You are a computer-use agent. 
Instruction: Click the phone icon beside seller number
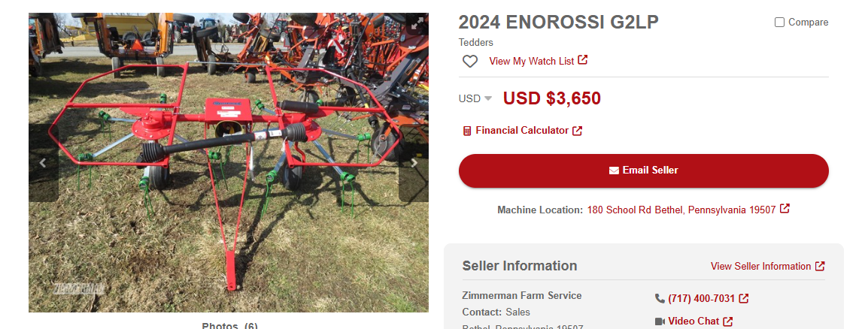click(x=660, y=299)
